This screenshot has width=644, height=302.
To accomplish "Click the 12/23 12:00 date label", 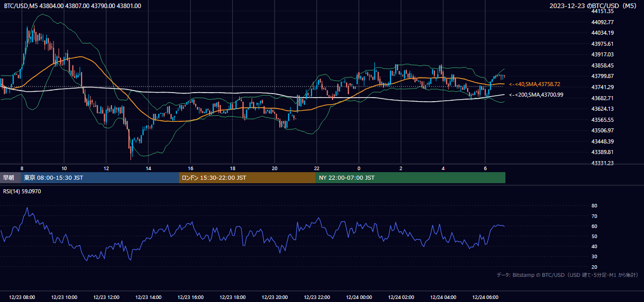I will 106,297.
